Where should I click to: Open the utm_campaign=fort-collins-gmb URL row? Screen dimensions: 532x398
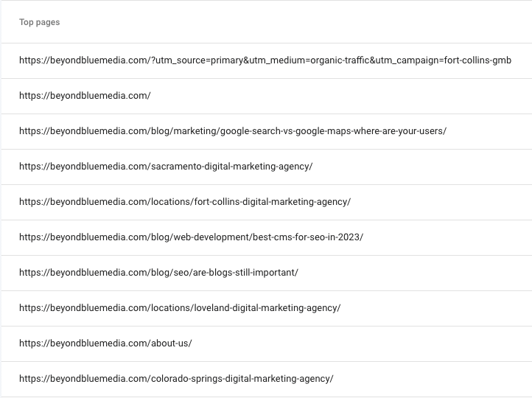pos(265,60)
